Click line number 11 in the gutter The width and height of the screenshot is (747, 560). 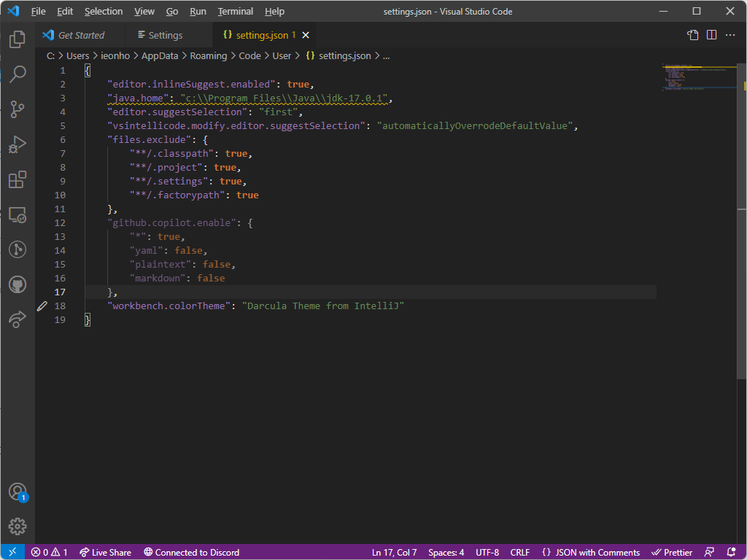60,209
